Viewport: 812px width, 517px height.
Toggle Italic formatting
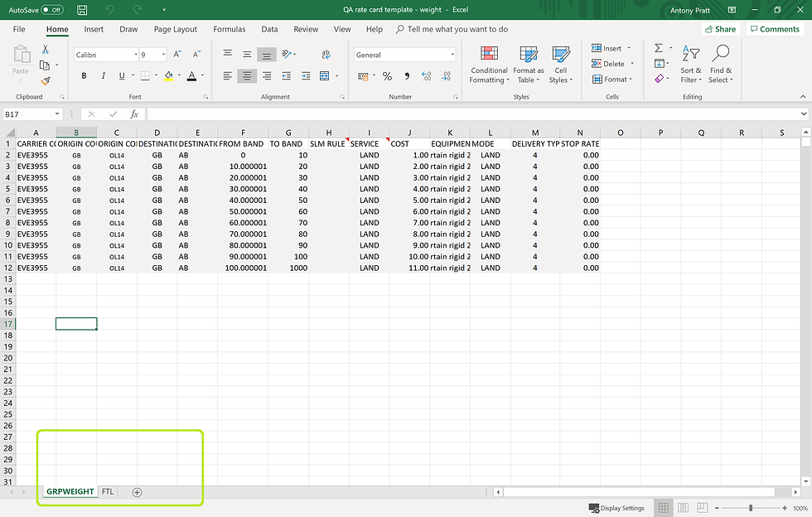(x=103, y=76)
